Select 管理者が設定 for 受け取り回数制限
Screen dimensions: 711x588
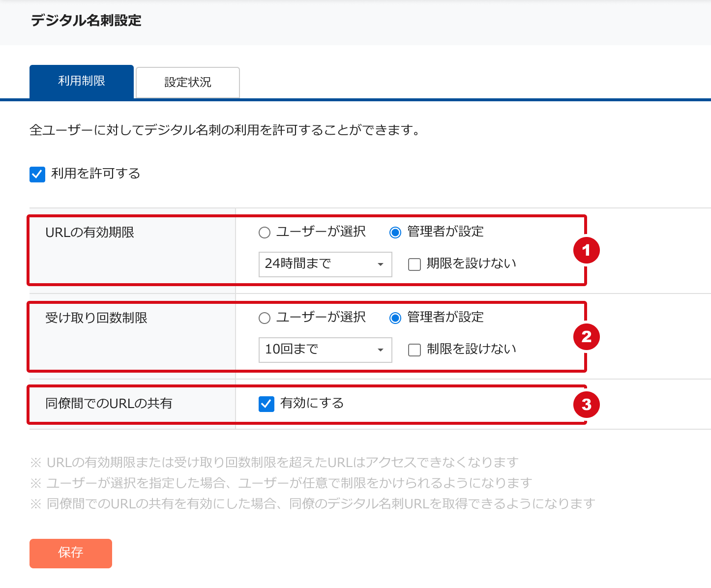point(395,318)
